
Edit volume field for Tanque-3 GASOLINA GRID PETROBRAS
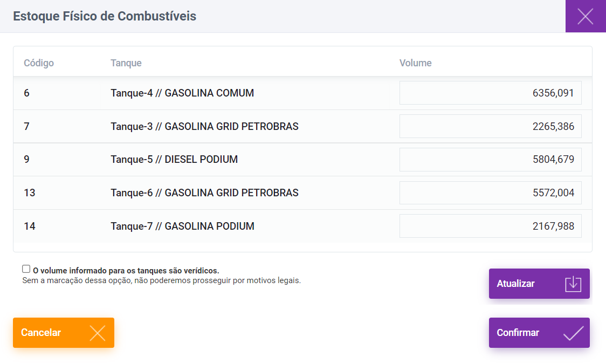click(x=491, y=126)
